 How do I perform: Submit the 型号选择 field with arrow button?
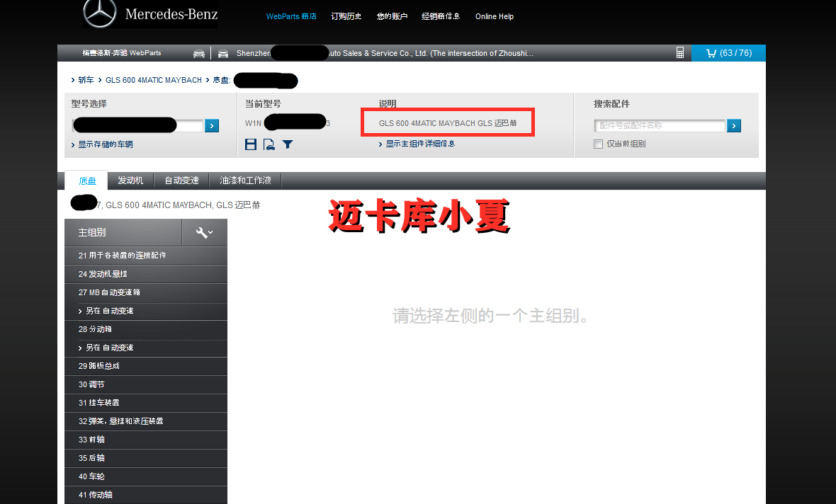click(212, 126)
